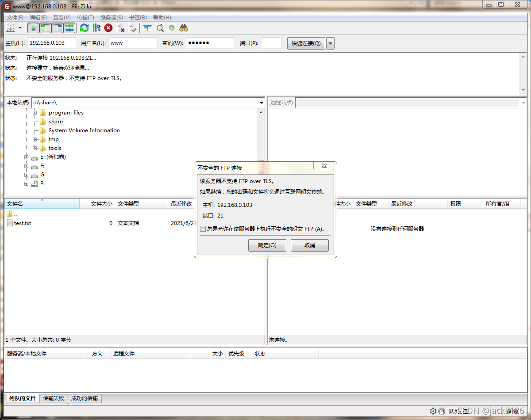Viewport: 531px width, 420px height.
Task: Select the test.txt file
Action: [22, 223]
